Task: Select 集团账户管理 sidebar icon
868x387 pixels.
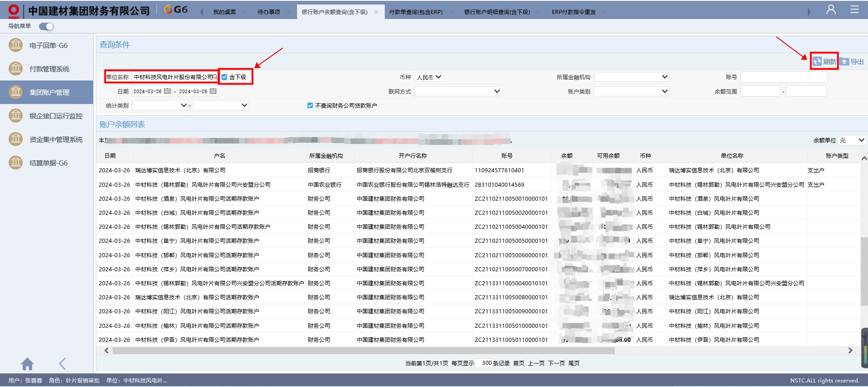Action: (x=16, y=92)
